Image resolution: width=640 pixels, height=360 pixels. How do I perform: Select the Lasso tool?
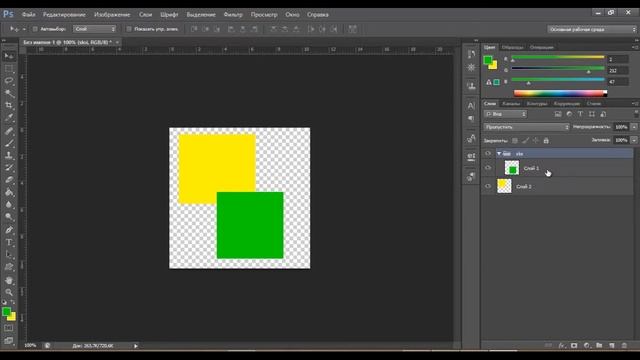(x=9, y=80)
